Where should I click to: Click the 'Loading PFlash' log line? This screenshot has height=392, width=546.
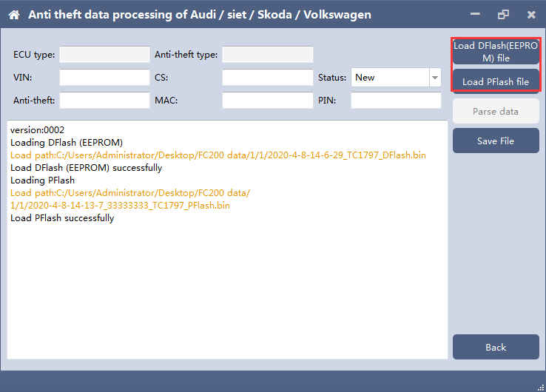click(x=42, y=180)
